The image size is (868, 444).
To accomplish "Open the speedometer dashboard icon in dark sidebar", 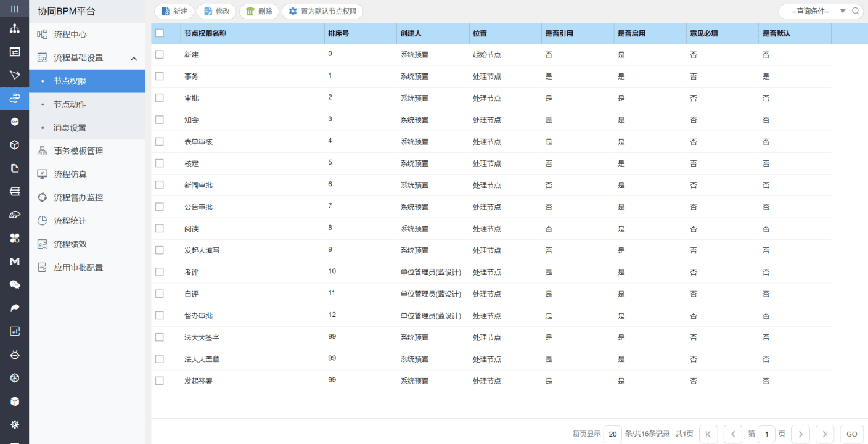I will tap(14, 215).
